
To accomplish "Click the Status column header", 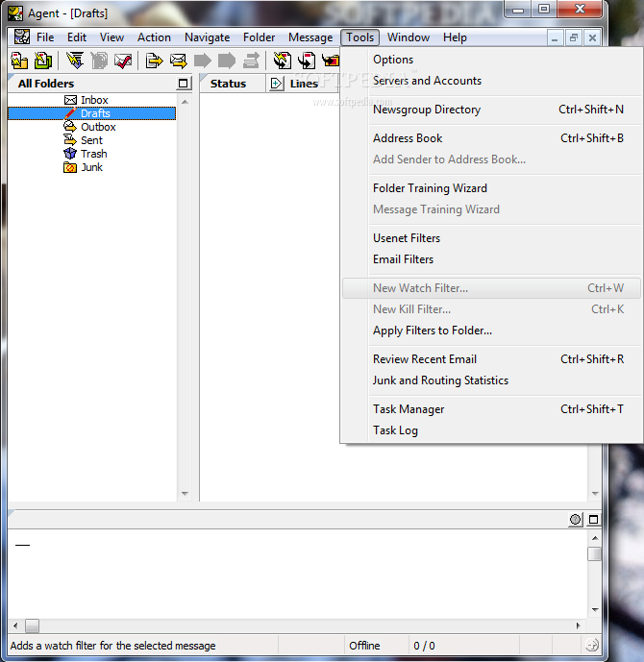I will (x=233, y=84).
